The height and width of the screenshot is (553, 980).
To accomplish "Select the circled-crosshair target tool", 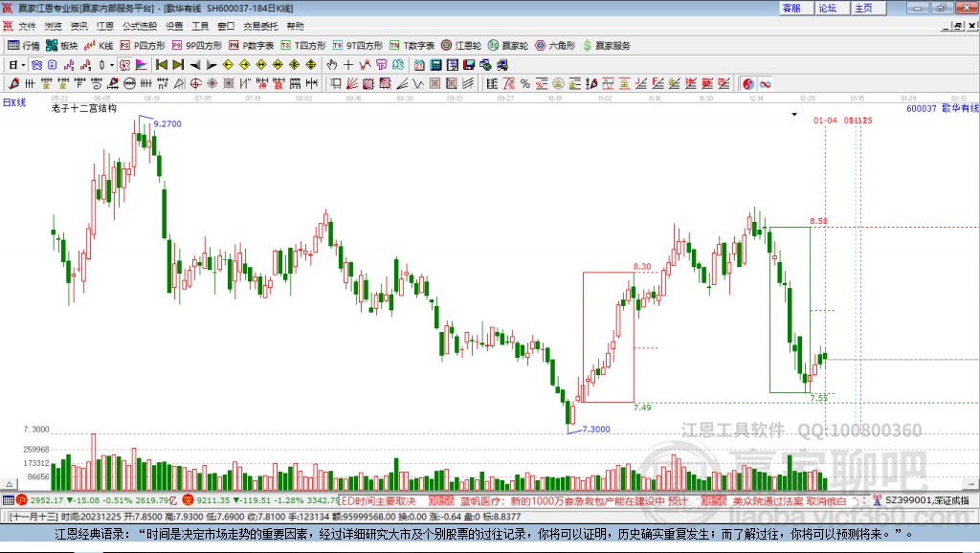I will [195, 84].
